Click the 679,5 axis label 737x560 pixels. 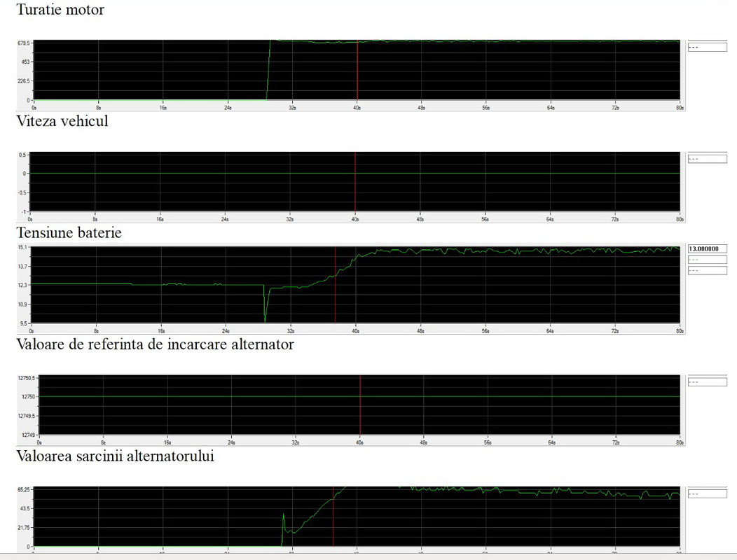pos(24,43)
